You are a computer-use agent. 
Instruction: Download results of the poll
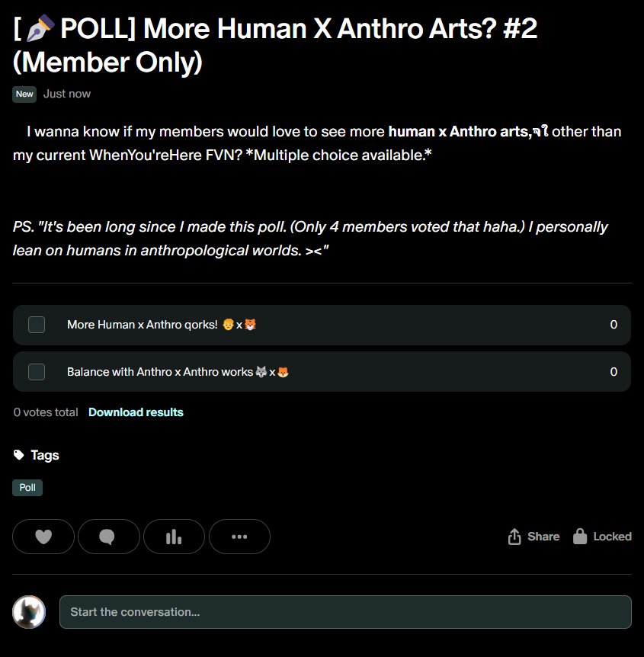coord(136,412)
